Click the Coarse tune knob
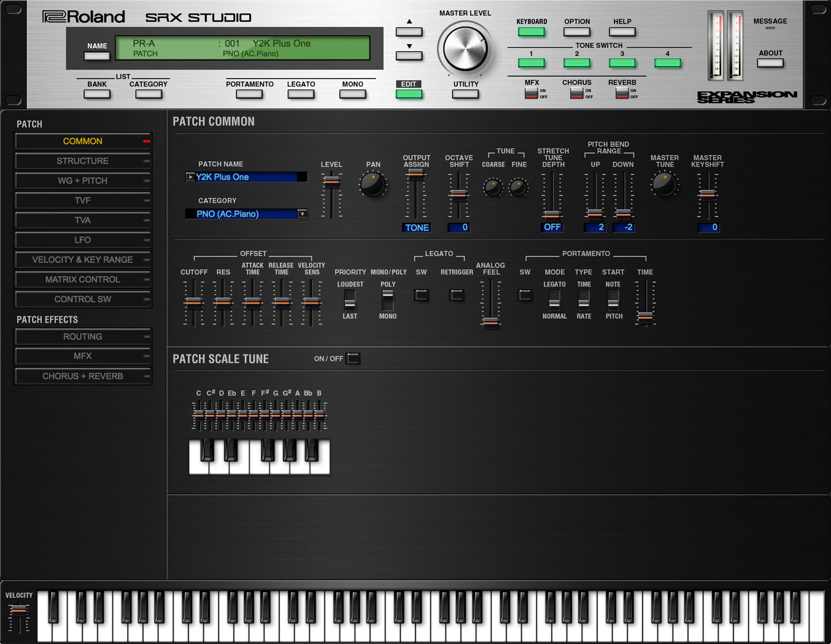This screenshot has height=644, width=831. click(x=493, y=187)
